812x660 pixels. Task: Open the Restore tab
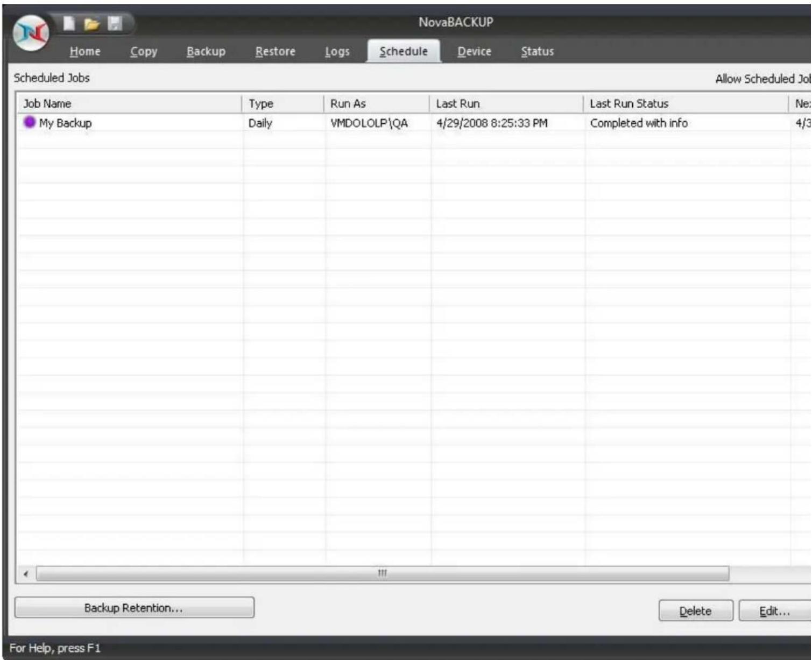(x=276, y=51)
